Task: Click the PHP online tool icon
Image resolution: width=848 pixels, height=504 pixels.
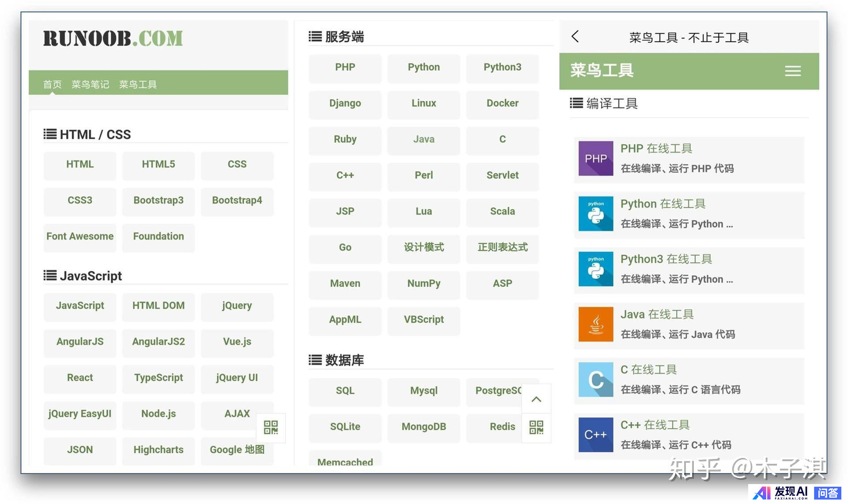Action: 595,159
